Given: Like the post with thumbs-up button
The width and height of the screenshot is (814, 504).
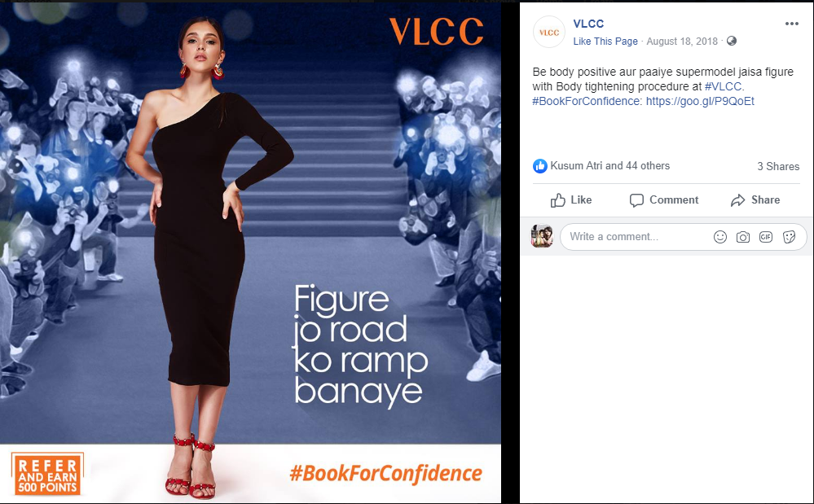Looking at the screenshot, I should [571, 200].
